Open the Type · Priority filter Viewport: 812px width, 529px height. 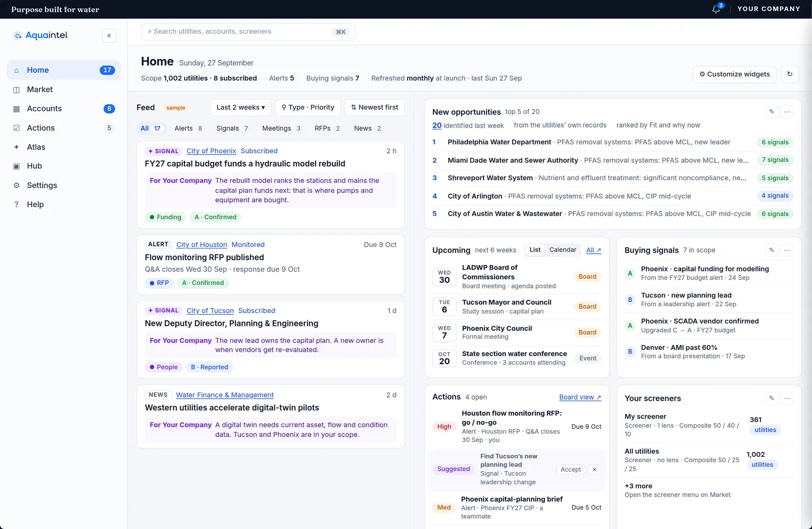308,107
